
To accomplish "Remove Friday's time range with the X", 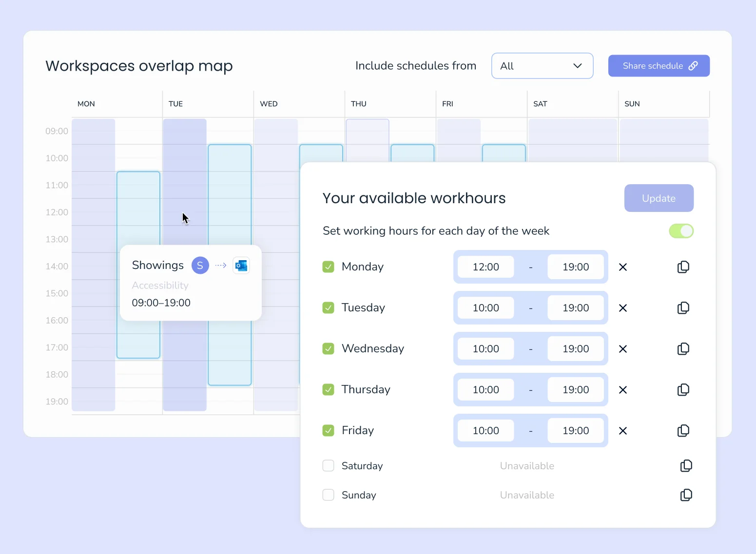I will tap(623, 431).
